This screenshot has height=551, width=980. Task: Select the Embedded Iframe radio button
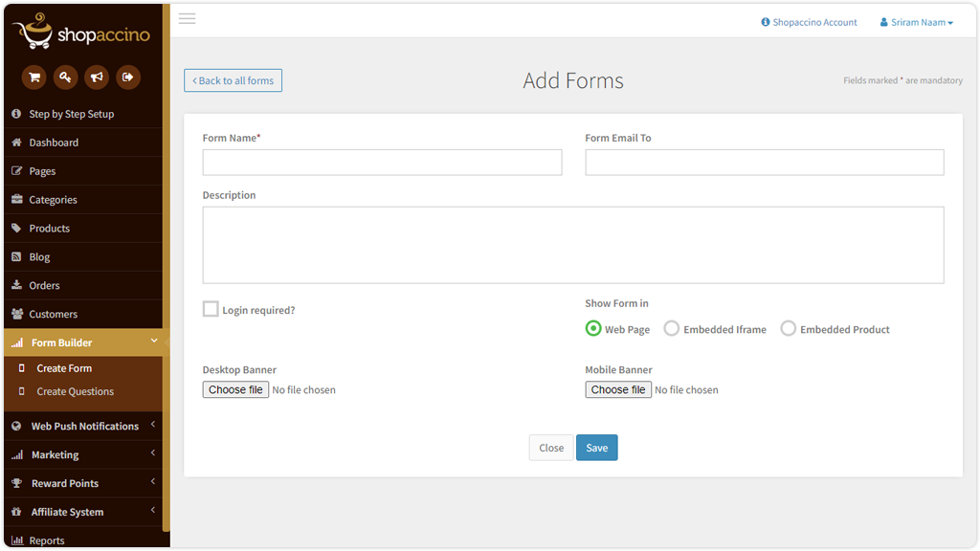(x=672, y=328)
